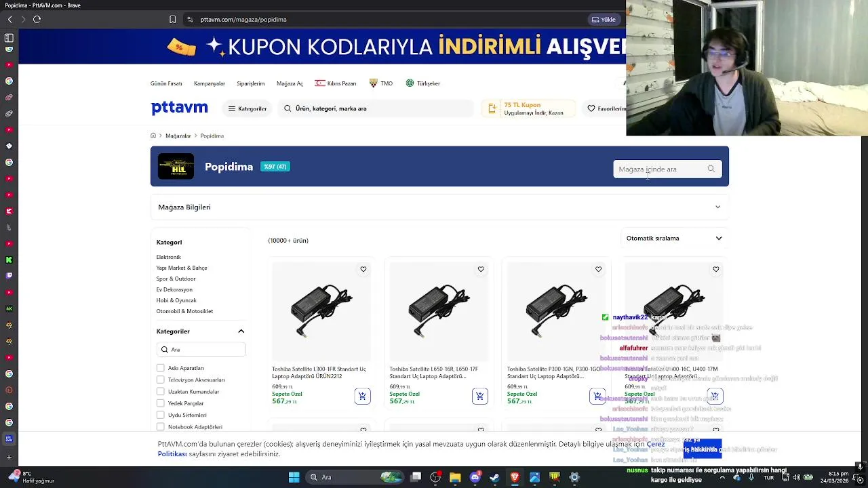Open Kampanyalar in top navigation
The image size is (868, 488).
210,83
